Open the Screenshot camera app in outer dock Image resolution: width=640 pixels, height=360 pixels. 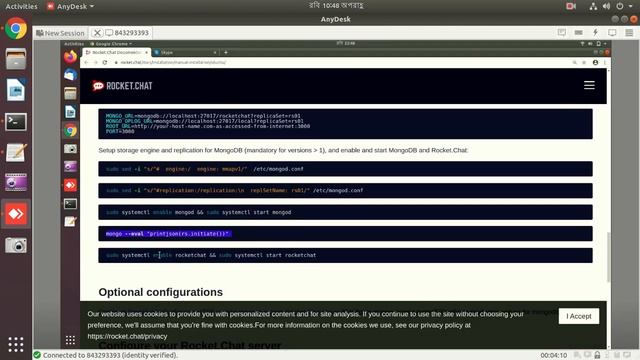tap(16, 245)
